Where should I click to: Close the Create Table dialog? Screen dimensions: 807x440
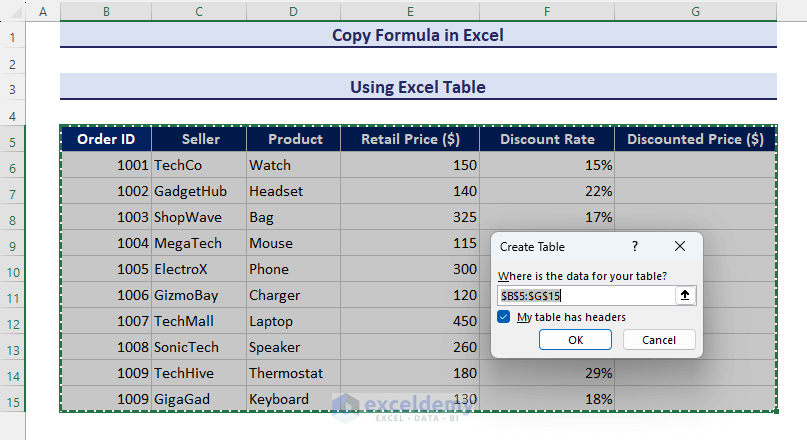pyautogui.click(x=680, y=246)
